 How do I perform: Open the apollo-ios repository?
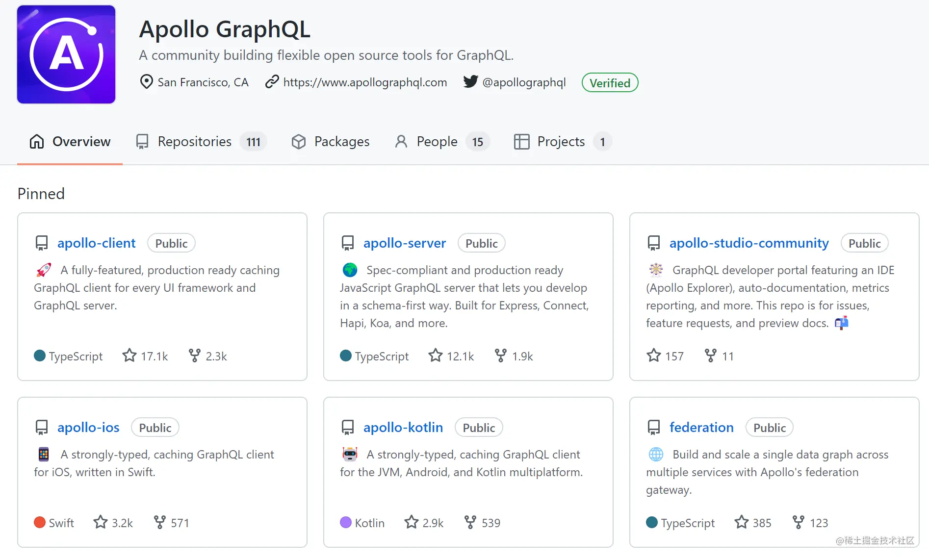pyautogui.click(x=88, y=427)
